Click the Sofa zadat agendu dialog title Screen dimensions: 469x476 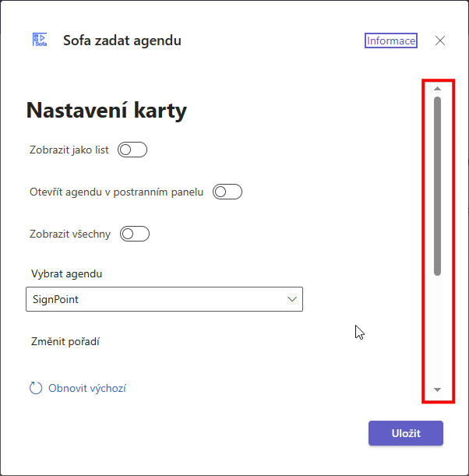122,41
